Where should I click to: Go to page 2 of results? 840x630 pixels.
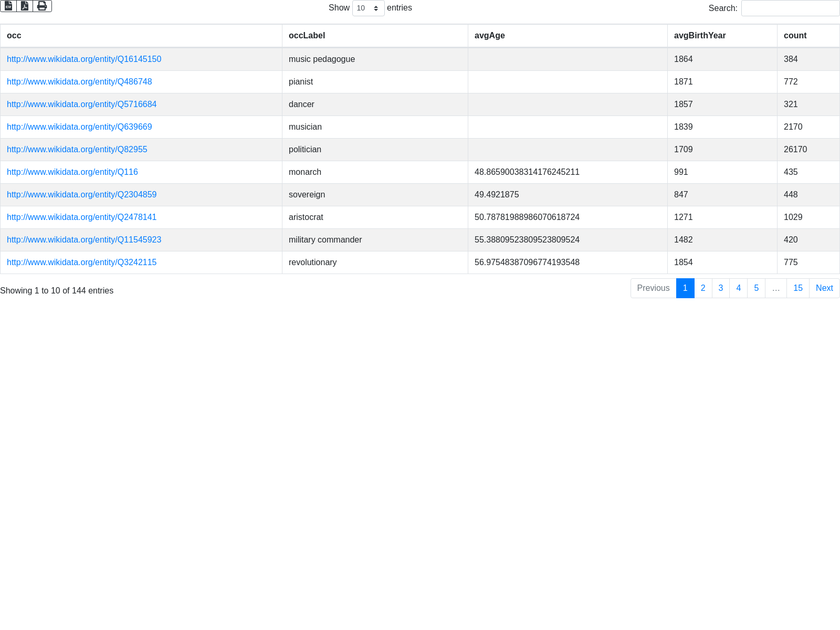703,288
